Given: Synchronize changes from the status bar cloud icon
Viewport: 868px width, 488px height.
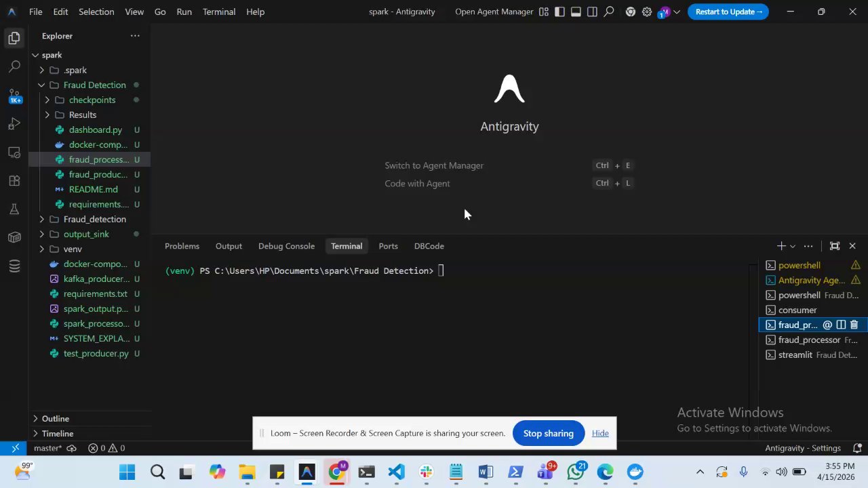Looking at the screenshot, I should coord(72,448).
